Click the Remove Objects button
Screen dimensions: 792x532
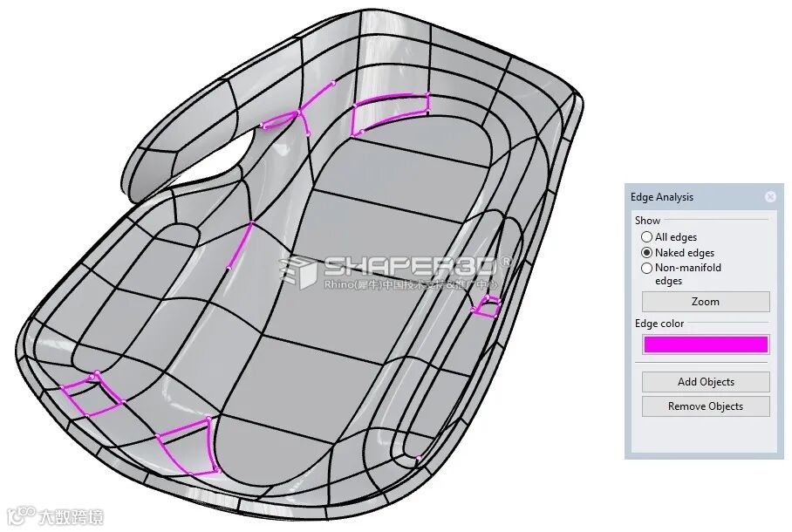pos(706,406)
